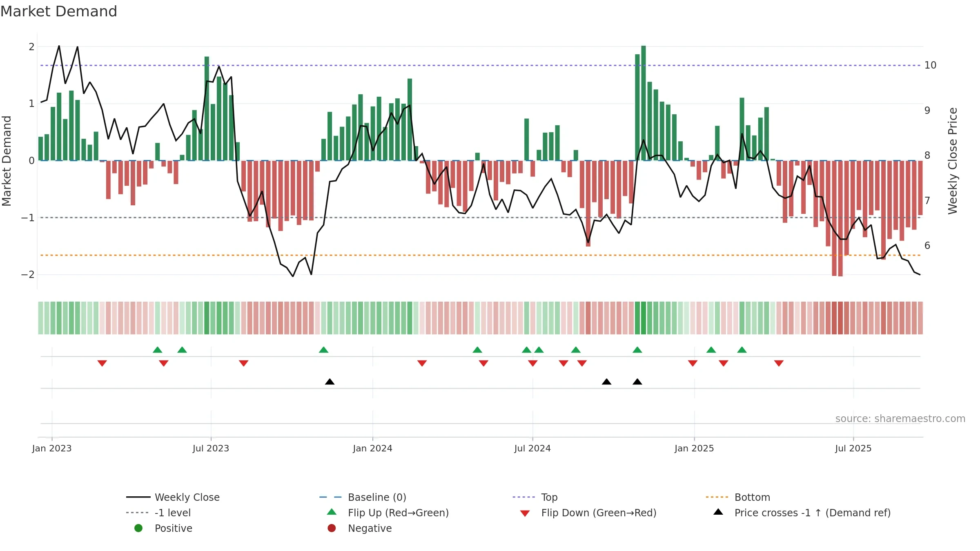The height and width of the screenshot is (551, 980).
Task: Click the chart title Market Demand
Action: 59,11
